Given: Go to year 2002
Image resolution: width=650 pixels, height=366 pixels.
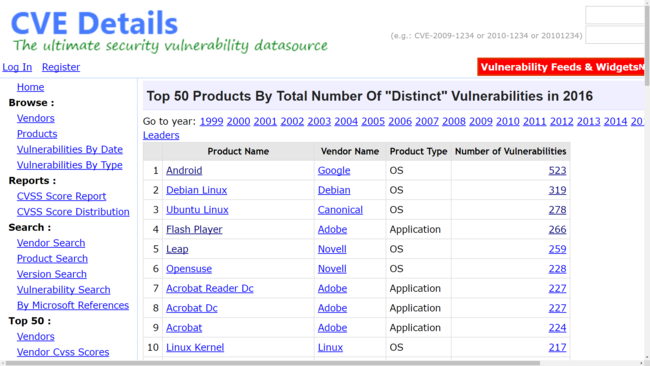Looking at the screenshot, I should pos(292,121).
